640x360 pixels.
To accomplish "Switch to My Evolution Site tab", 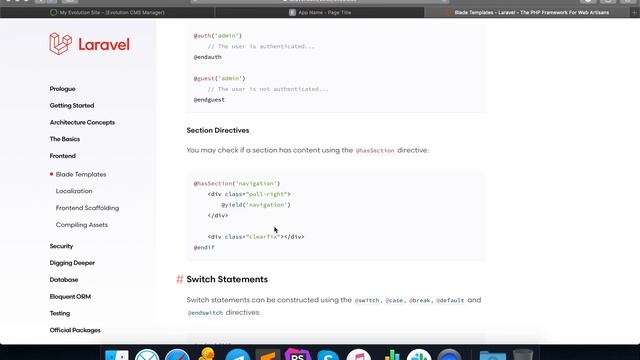I will coord(107,12).
